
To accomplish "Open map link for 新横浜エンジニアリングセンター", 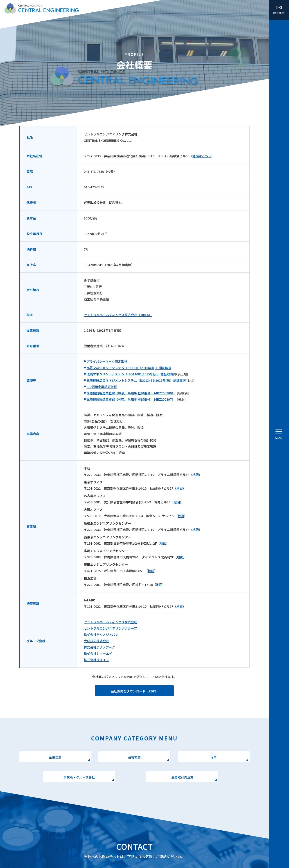I will [x=195, y=530].
